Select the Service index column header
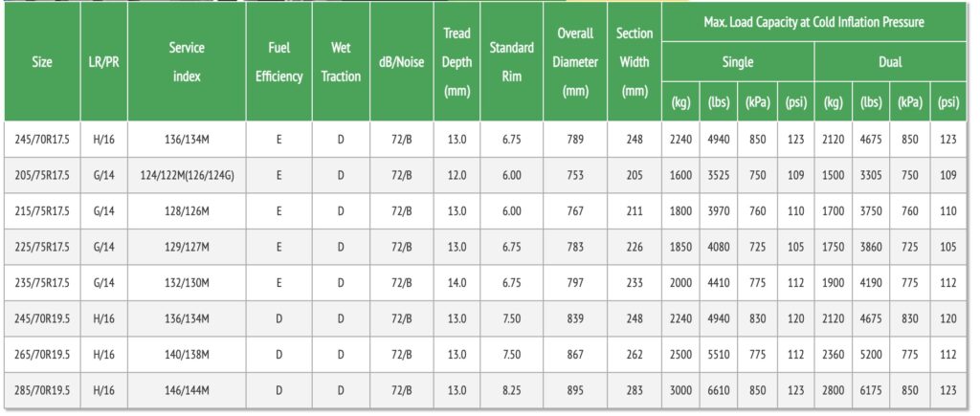 pos(187,62)
